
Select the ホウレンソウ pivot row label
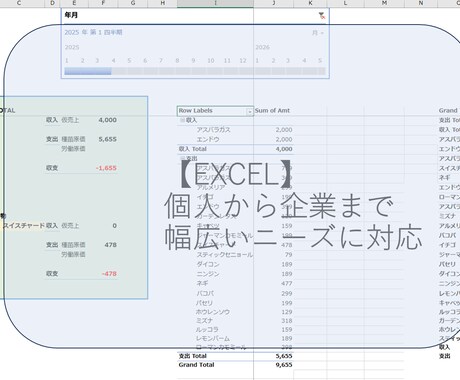213,312
